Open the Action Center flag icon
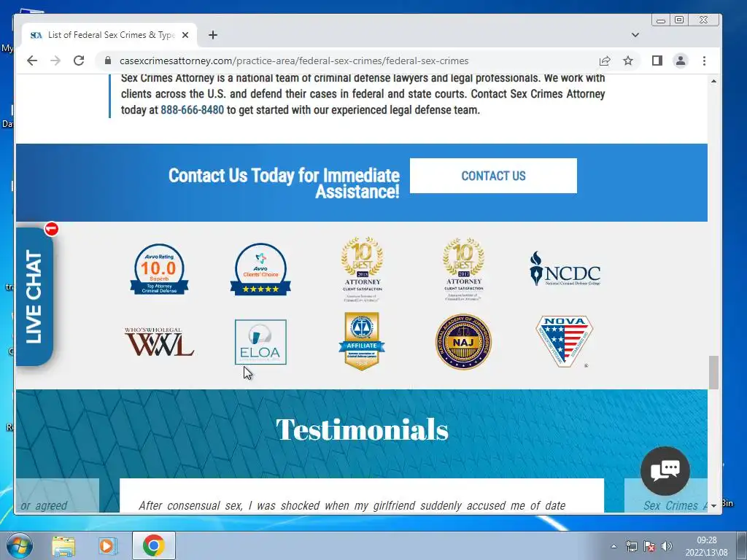This screenshot has height=560, width=747. 649,546
